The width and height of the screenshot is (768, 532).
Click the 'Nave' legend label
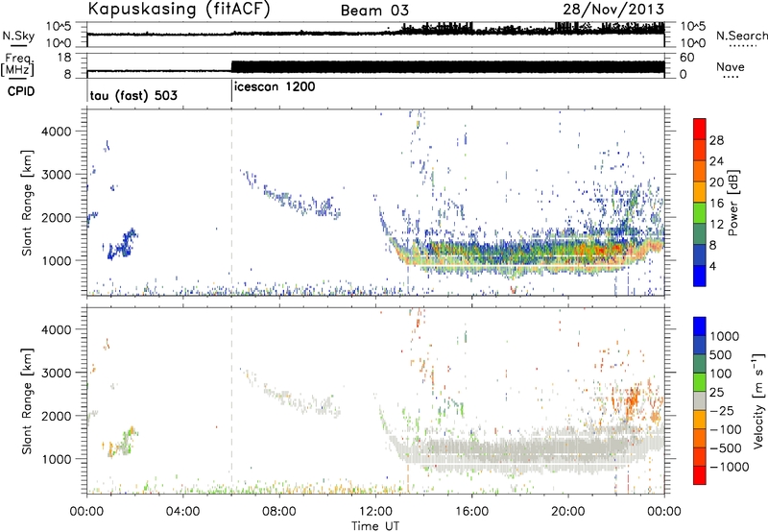point(731,67)
